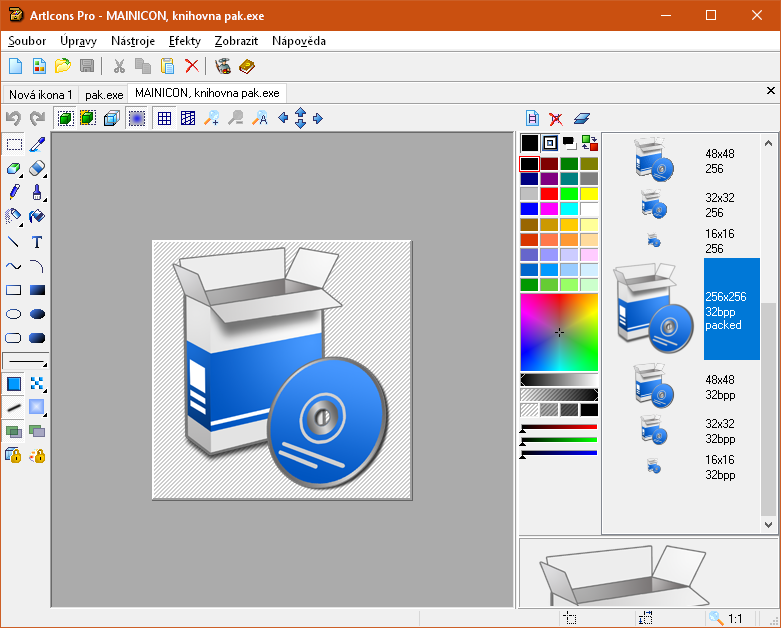Select the filled ellipse tool
This screenshot has height=628, width=781.
(x=37, y=314)
